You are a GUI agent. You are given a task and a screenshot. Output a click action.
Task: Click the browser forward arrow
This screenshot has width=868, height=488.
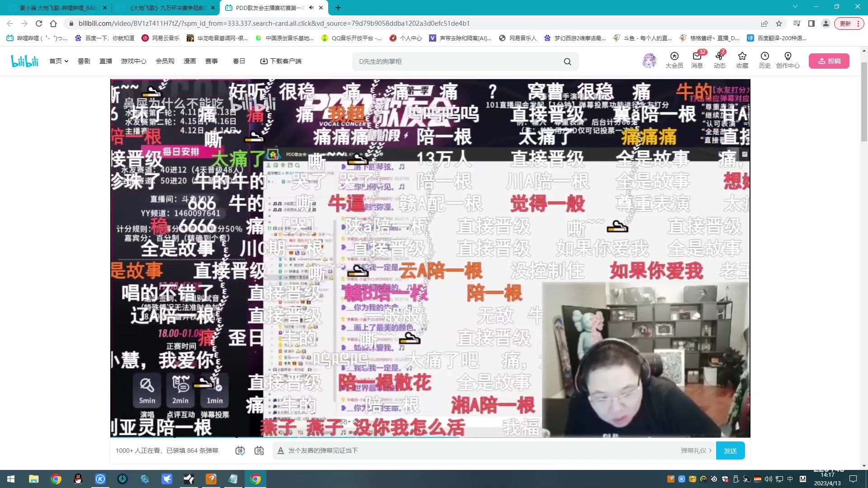[x=24, y=23]
